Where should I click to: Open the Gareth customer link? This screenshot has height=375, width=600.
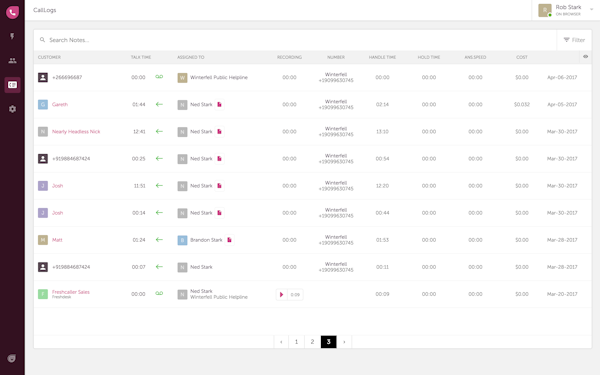(x=60, y=104)
